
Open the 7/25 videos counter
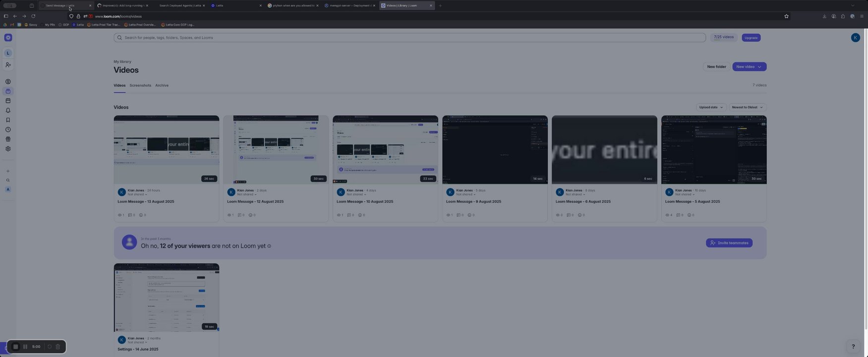(x=724, y=37)
